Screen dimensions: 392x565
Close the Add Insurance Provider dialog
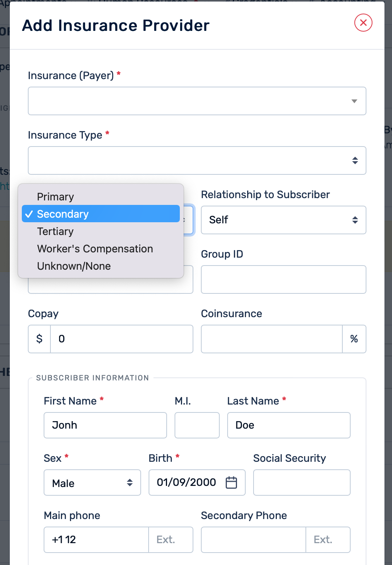point(363,23)
